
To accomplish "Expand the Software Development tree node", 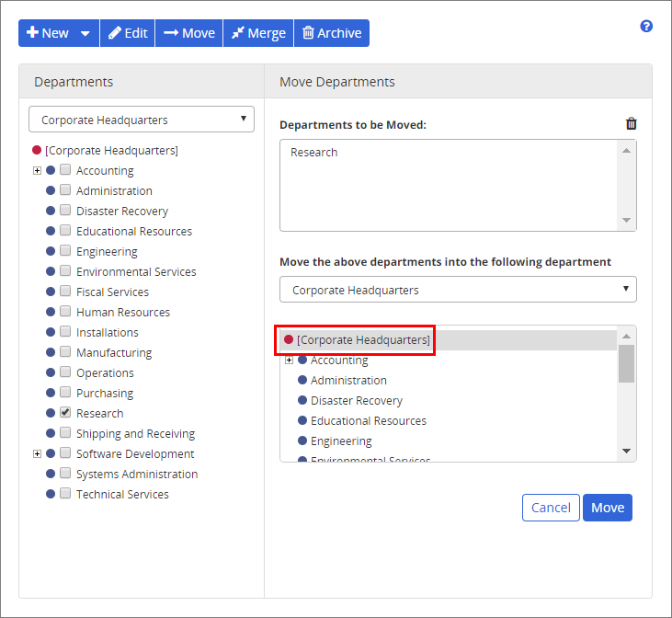I will (37, 453).
